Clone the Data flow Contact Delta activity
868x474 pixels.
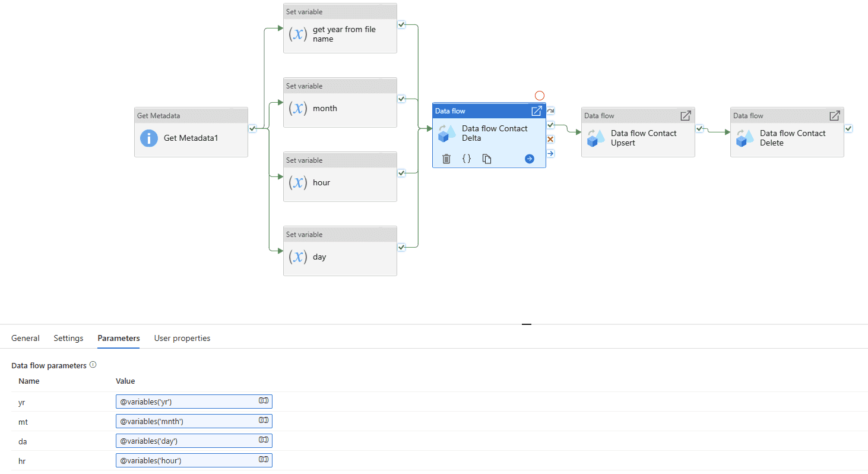(x=487, y=159)
